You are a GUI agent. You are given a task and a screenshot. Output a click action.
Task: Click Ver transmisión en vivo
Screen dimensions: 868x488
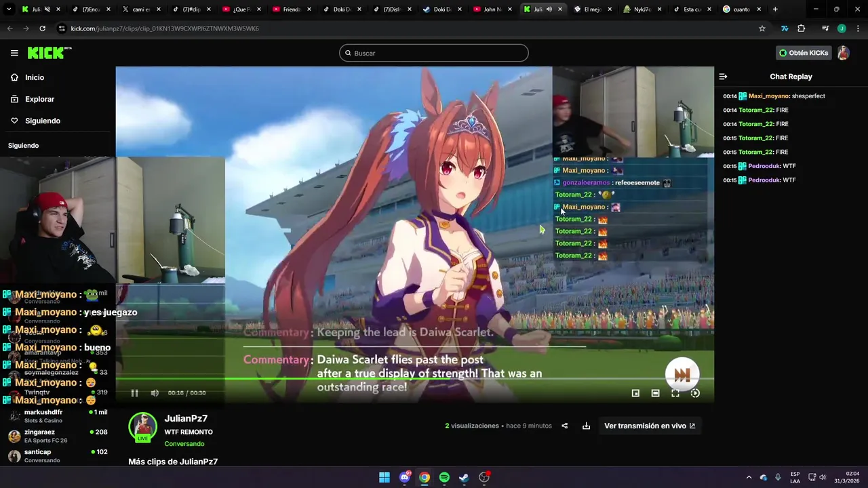[650, 426]
